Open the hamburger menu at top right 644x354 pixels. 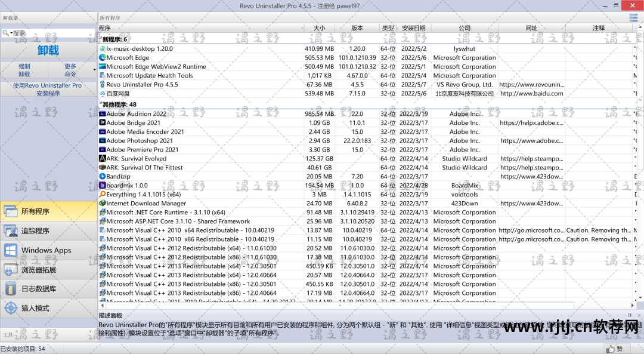point(633,18)
